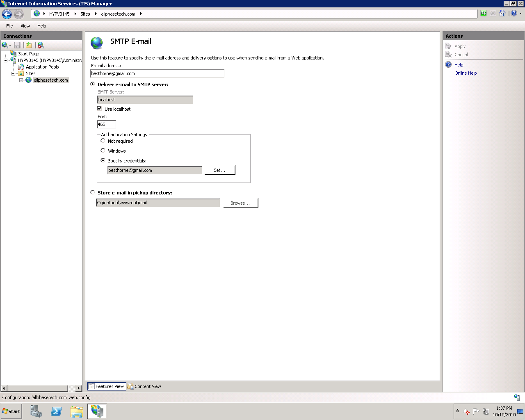Click Sites in the address breadcrumb

(85, 14)
